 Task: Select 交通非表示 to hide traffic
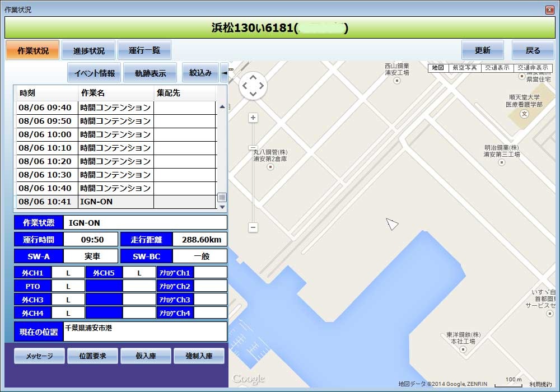point(532,68)
